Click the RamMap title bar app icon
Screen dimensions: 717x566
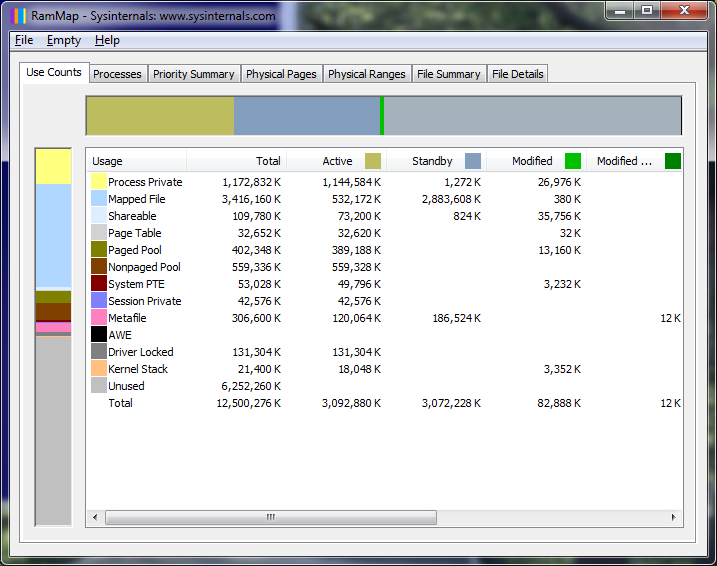click(19, 16)
